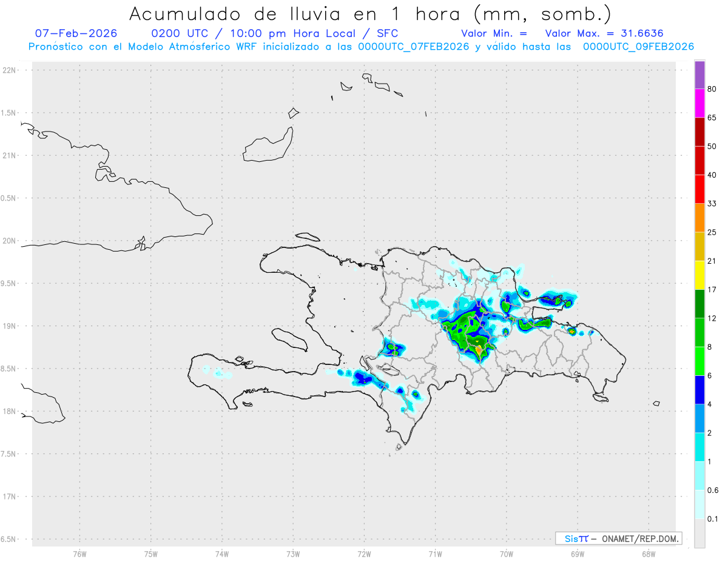Select the medium green 8–12 mm legend swatch
Viewport: 728px width, 562px height.
point(699,332)
